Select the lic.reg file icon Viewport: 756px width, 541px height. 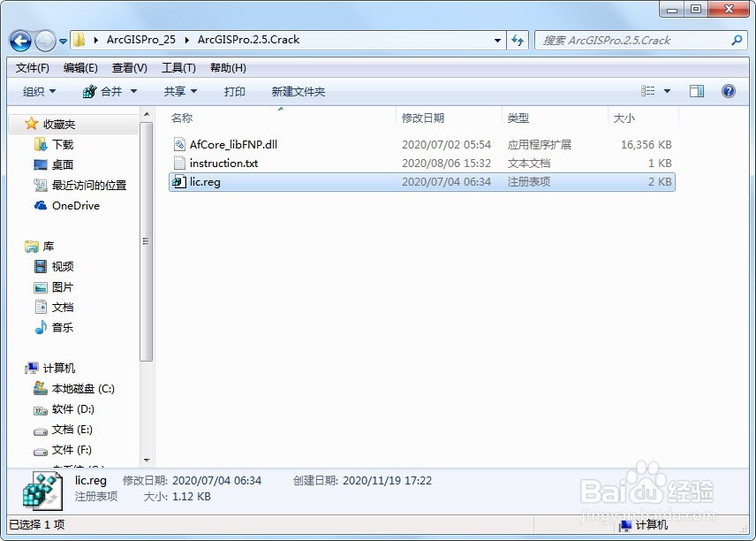pyautogui.click(x=179, y=181)
